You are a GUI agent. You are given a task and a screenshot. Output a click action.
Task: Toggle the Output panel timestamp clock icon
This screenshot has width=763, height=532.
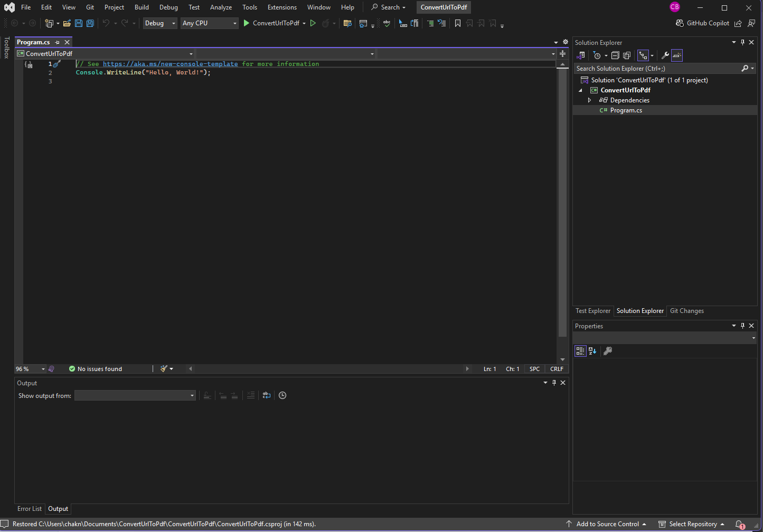(282, 395)
